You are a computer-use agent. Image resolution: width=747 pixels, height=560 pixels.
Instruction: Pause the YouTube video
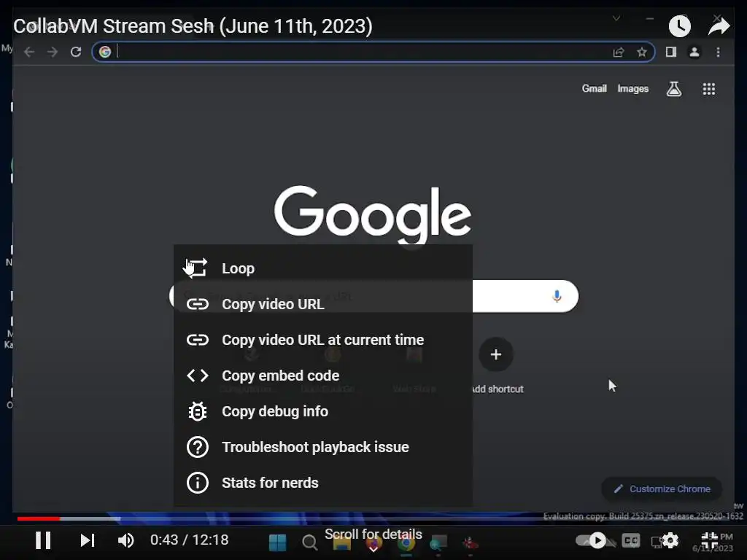point(43,540)
